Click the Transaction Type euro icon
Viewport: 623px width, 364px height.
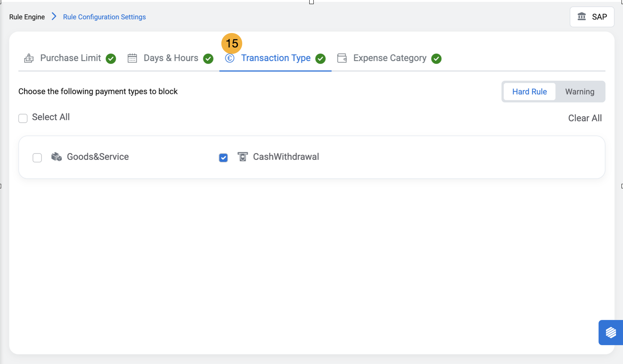230,58
